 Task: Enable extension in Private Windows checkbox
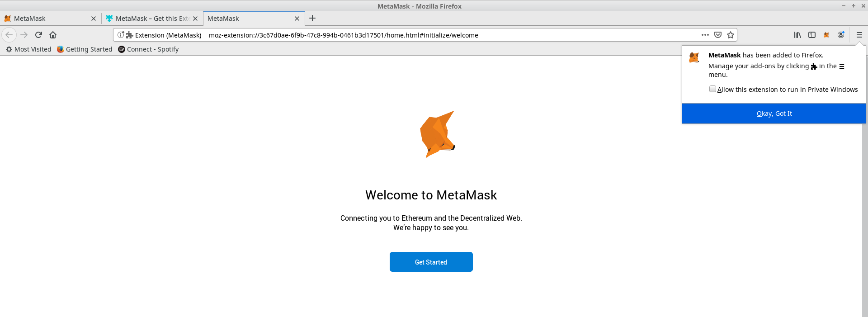712,89
